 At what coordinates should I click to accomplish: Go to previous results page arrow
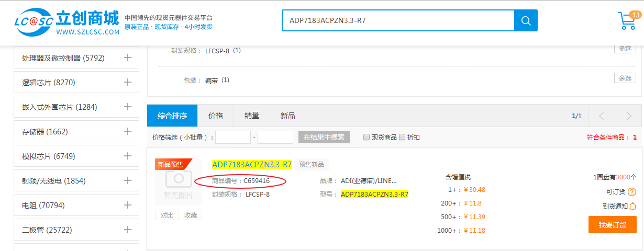[x=602, y=116]
